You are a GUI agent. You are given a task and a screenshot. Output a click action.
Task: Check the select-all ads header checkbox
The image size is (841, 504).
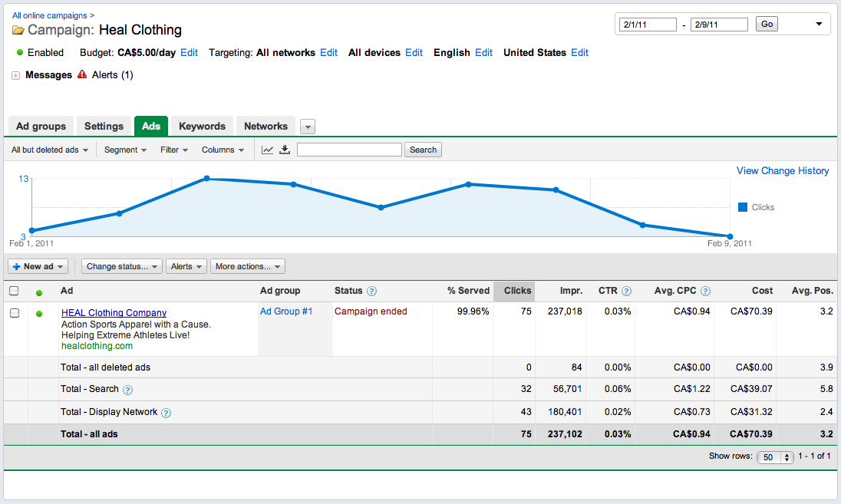[14, 291]
